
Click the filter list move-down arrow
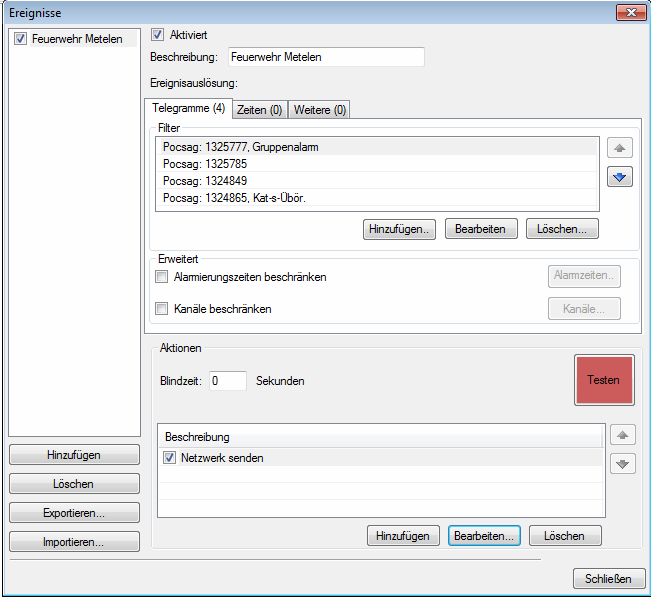click(x=620, y=177)
